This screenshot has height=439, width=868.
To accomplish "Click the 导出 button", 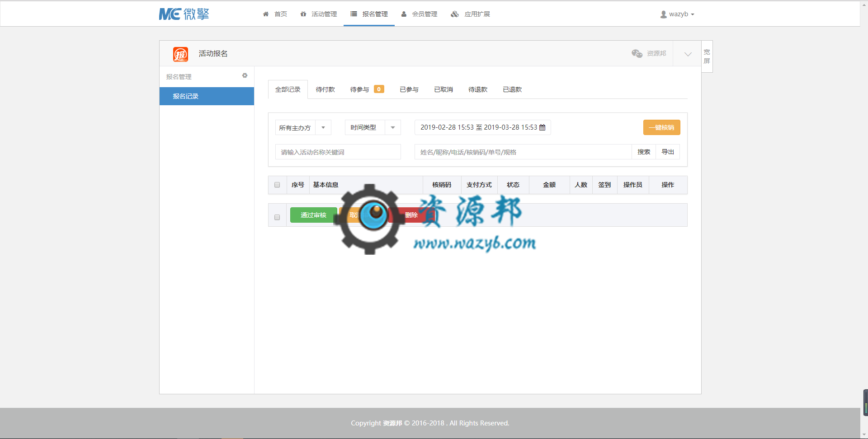I will click(668, 152).
